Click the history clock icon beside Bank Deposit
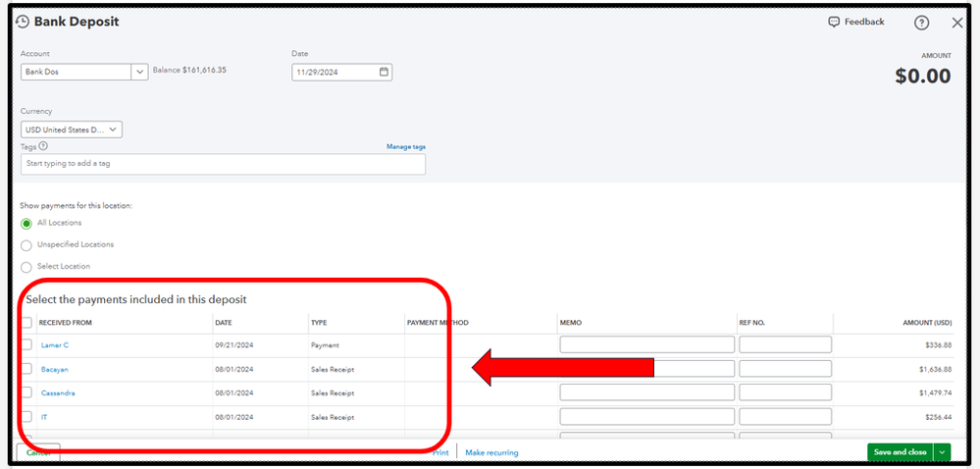980x469 pixels. click(23, 22)
